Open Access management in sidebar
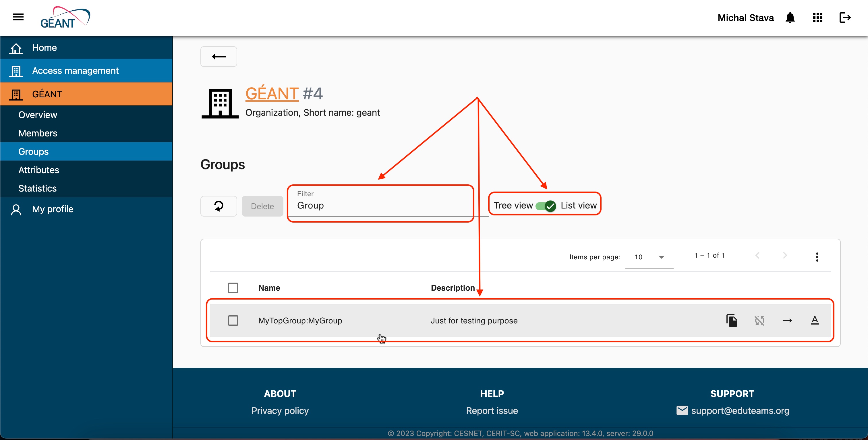The image size is (868, 440). [x=86, y=71]
